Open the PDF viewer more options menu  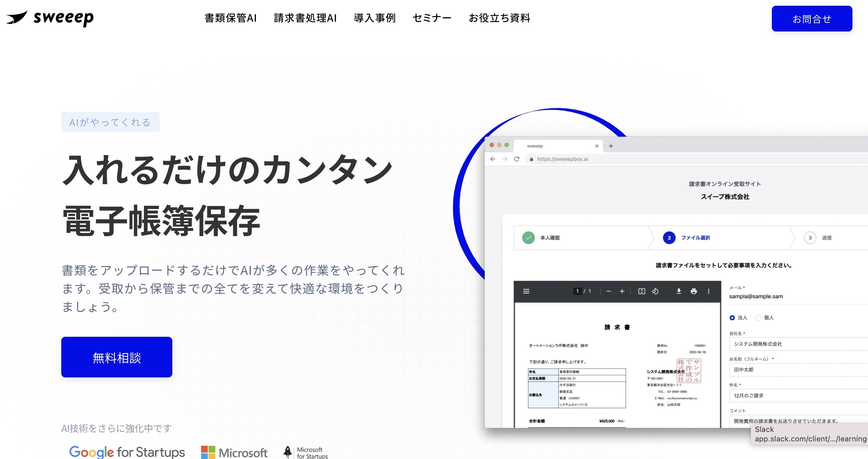pyautogui.click(x=709, y=291)
